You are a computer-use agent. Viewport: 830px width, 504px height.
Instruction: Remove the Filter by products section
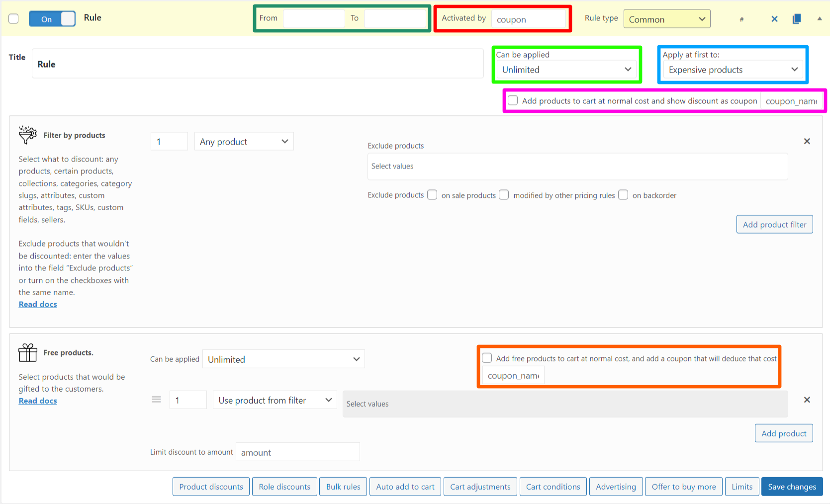[x=807, y=141]
